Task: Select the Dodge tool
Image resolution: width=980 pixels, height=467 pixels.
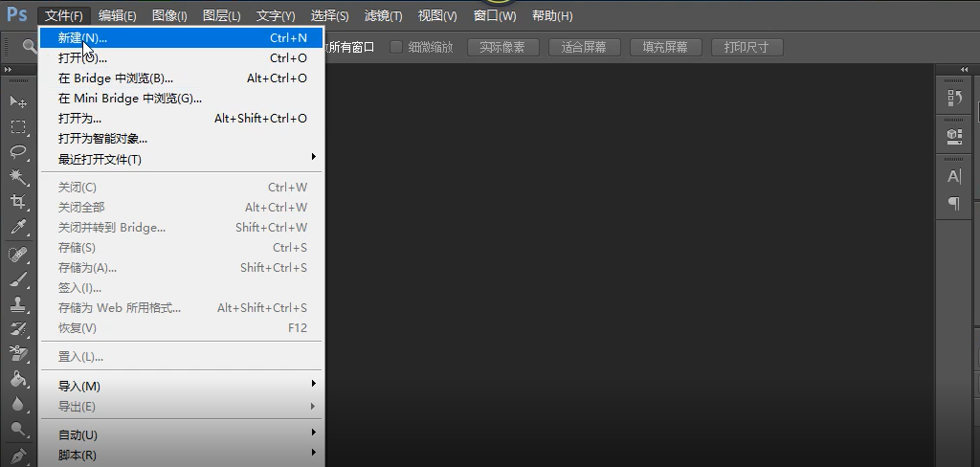Action: point(18,429)
